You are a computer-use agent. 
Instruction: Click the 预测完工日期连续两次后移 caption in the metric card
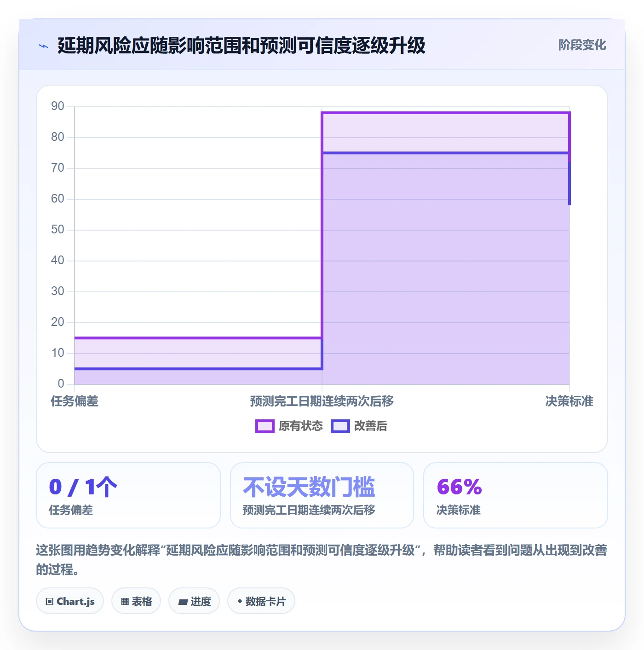click(x=309, y=510)
